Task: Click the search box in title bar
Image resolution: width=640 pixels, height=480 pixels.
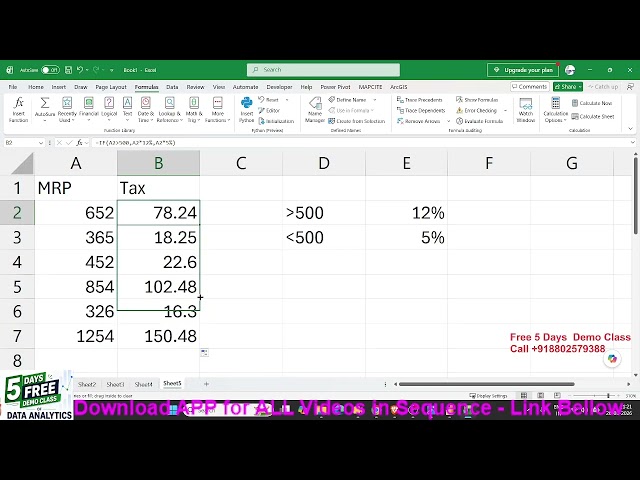Action: click(323, 70)
